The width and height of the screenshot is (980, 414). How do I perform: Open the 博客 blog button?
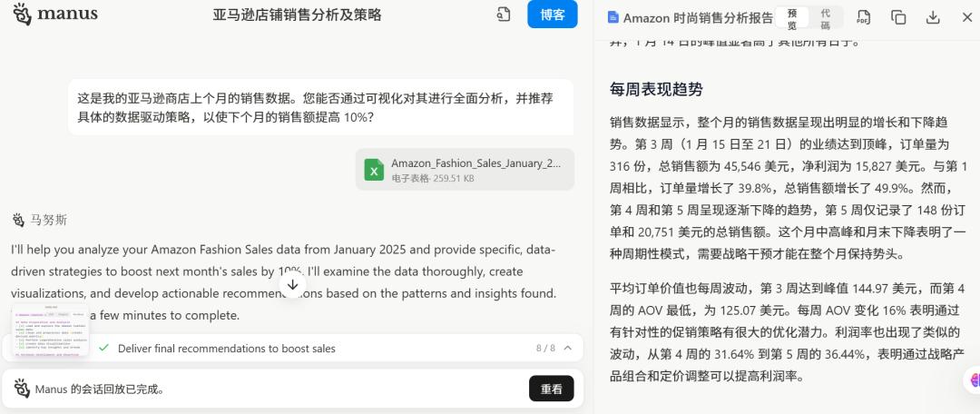(x=552, y=15)
